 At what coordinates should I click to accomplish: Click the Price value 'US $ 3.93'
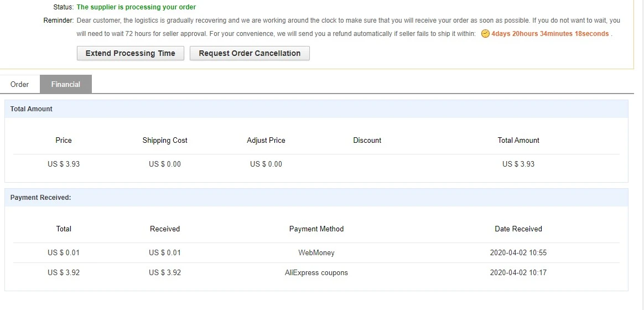(x=64, y=164)
